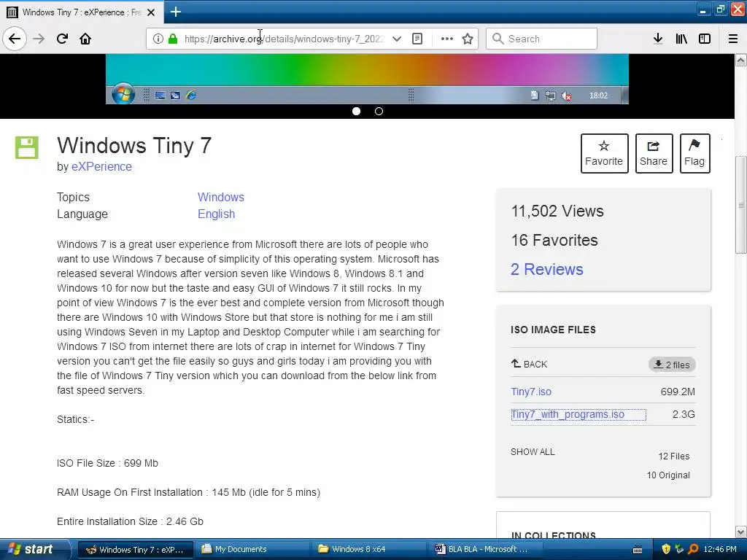Viewport: 747px width, 560px height.
Task: Open the English language link
Action: [x=216, y=214]
